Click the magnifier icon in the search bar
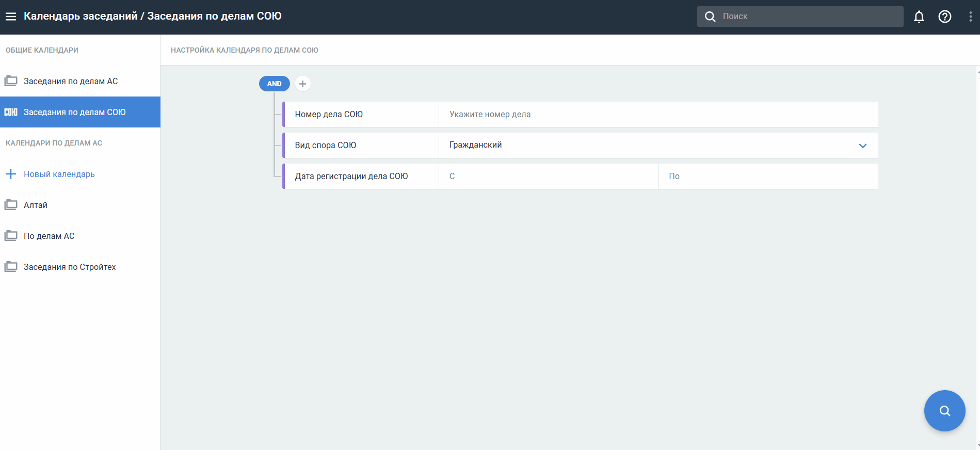Screen dimensions: 980x450 (710, 17)
